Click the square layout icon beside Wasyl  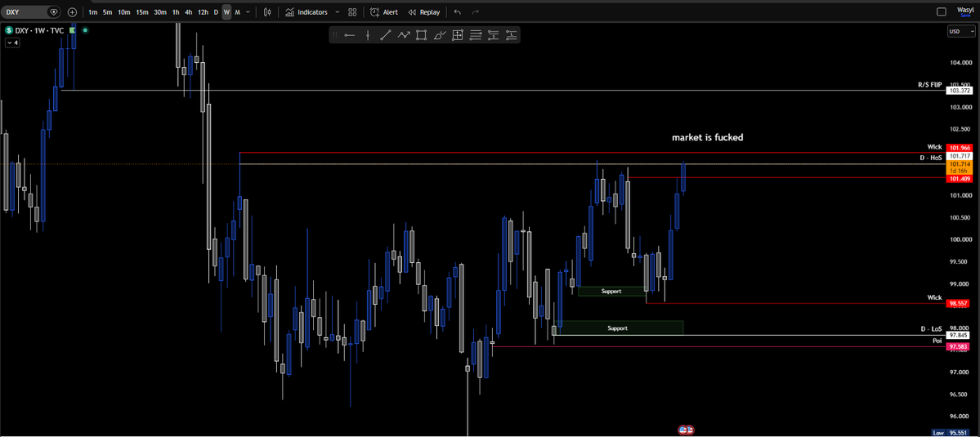pos(942,11)
